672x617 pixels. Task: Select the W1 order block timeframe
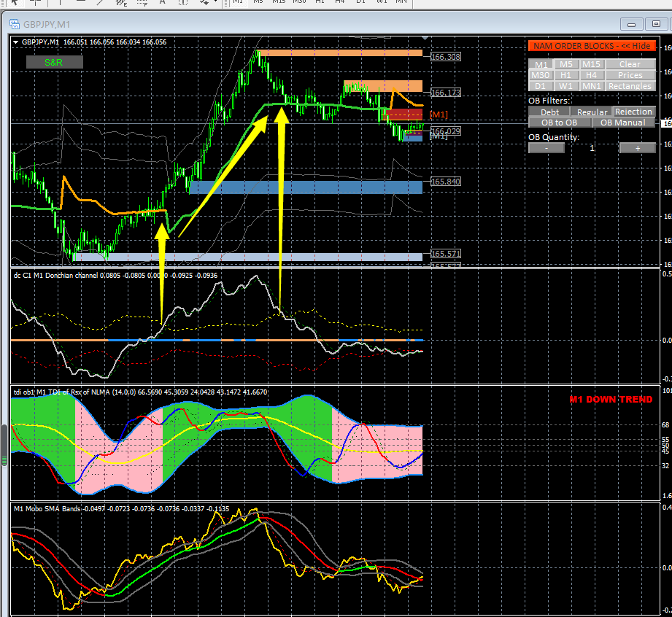566,86
